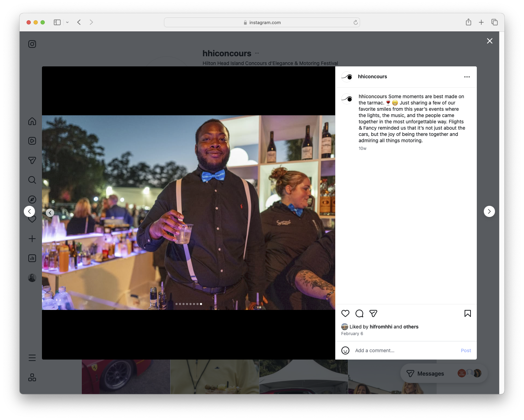This screenshot has width=524, height=420.
Task: Open the Explore compass icon
Action: coord(32,199)
